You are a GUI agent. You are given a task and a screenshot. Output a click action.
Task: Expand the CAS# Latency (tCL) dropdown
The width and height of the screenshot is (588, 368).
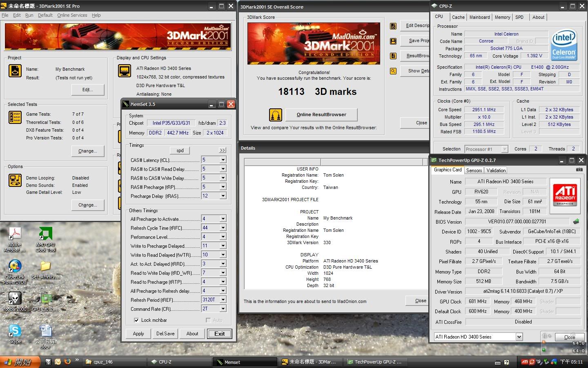223,160
